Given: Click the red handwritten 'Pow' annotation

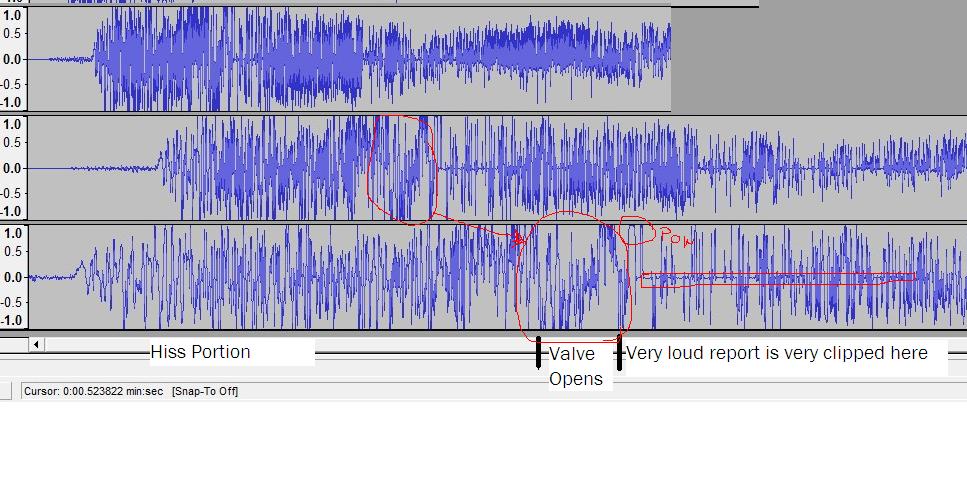Looking at the screenshot, I should click(672, 235).
